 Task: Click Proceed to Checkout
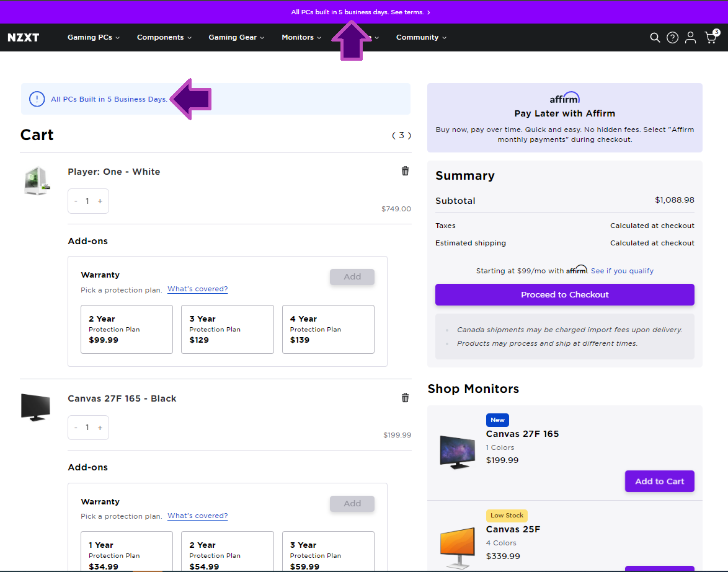click(564, 294)
